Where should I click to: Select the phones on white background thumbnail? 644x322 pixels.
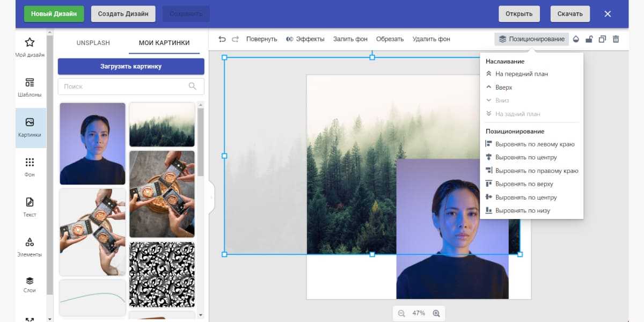tap(92, 232)
